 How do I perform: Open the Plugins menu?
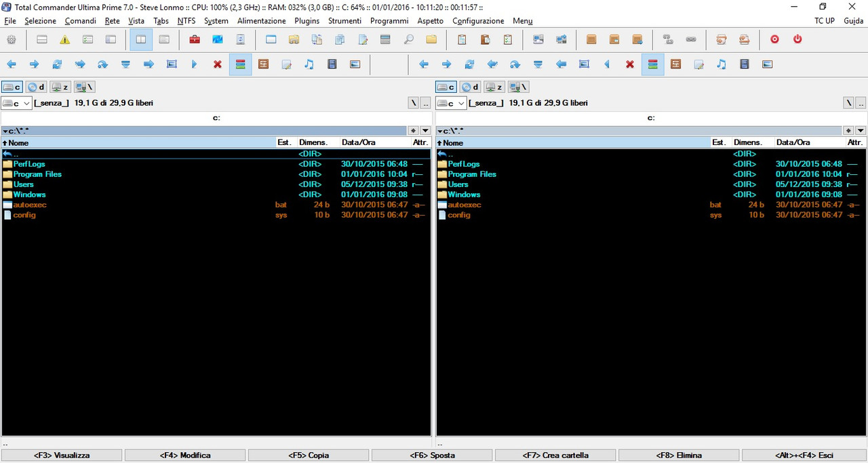(307, 21)
